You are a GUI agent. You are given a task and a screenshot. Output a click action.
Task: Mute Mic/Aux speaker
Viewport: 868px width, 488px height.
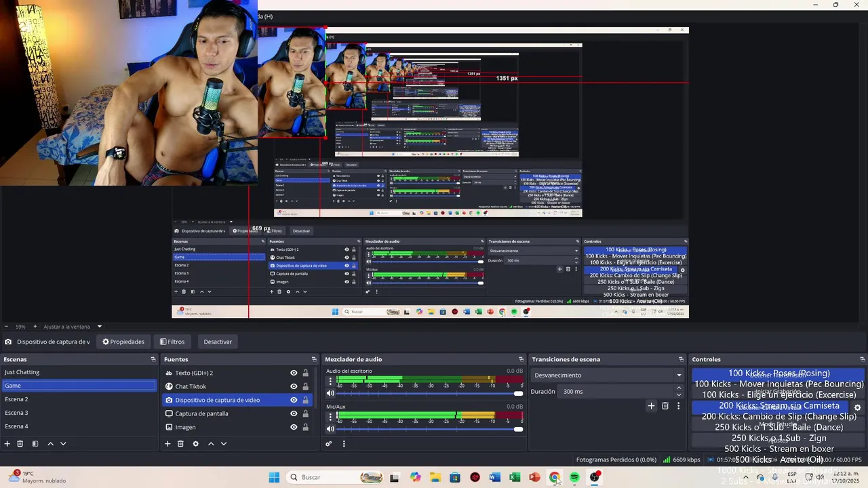click(331, 428)
